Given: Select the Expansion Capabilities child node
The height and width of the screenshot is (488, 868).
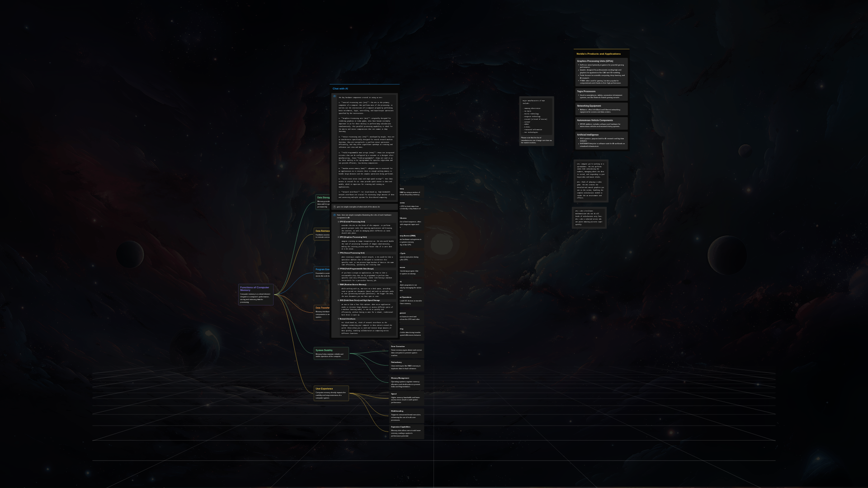Looking at the screenshot, I should click(x=406, y=432).
